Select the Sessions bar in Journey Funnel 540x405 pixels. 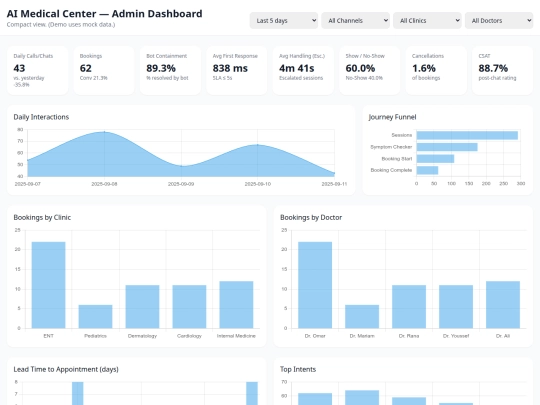click(x=467, y=135)
